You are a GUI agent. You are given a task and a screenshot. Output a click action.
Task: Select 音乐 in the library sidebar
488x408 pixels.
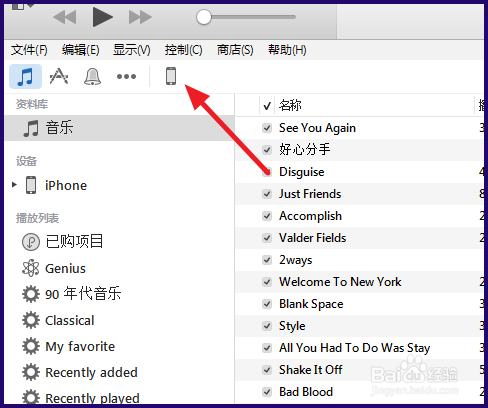pos(119,128)
